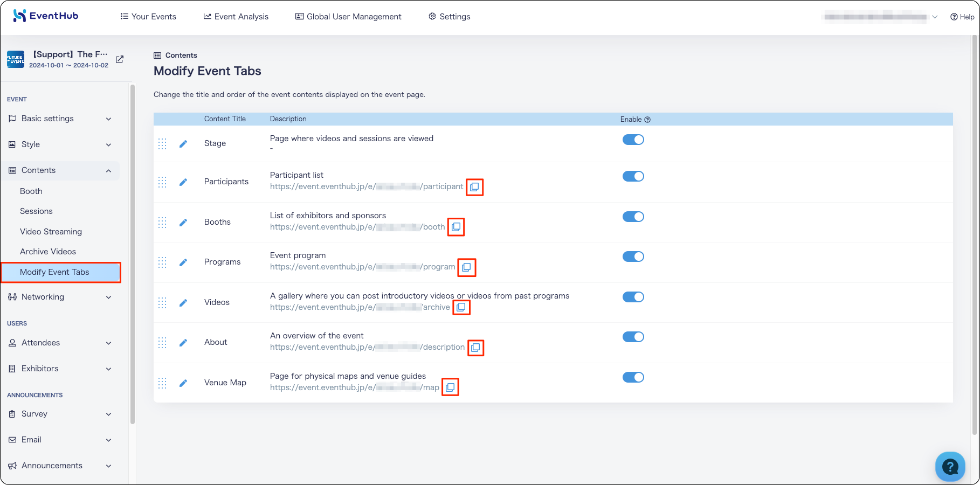Edit the Venue Map title pencil
980x485 pixels.
point(183,383)
